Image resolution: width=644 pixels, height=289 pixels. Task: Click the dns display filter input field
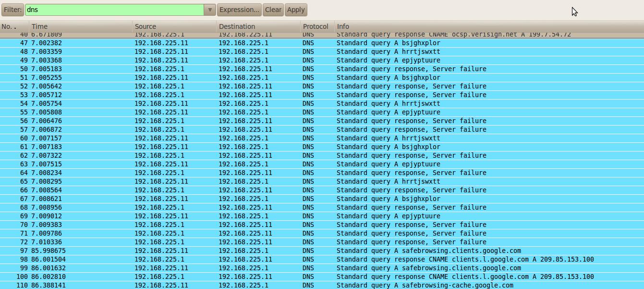tap(114, 10)
